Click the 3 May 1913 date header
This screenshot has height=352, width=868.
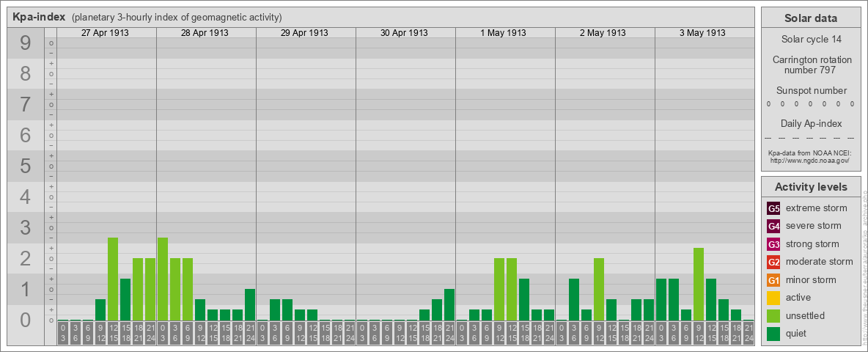pos(702,33)
